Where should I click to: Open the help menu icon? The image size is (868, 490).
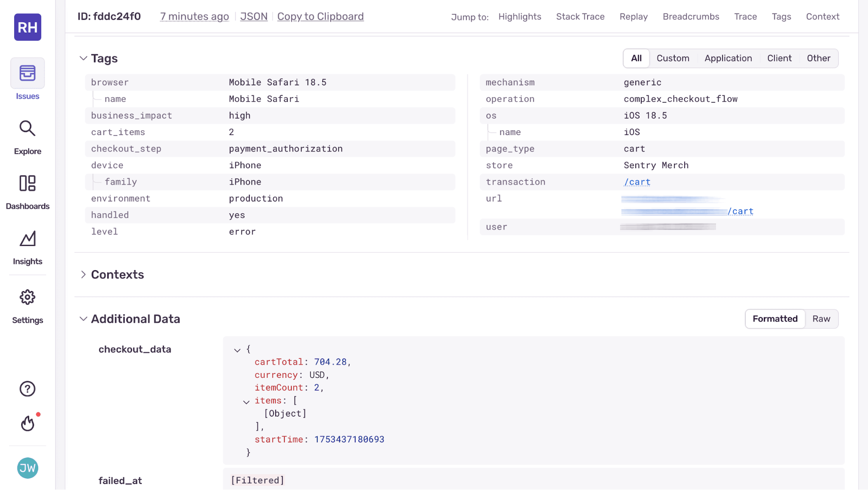click(x=27, y=388)
